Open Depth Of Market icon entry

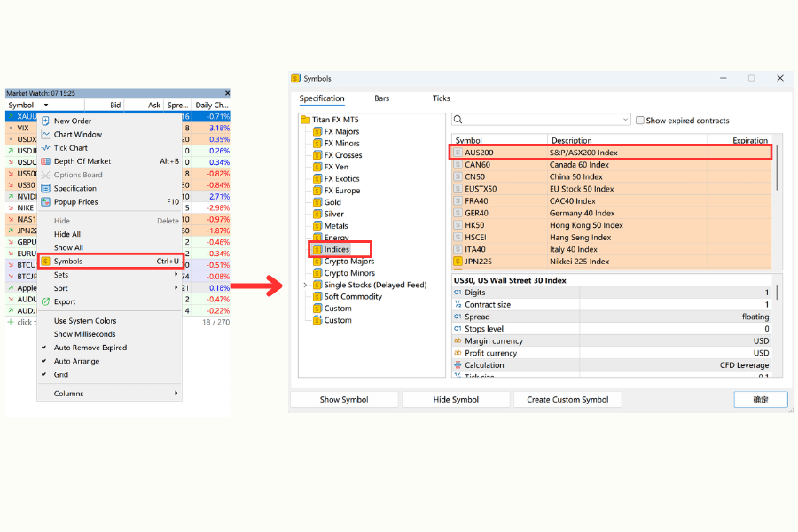click(45, 161)
